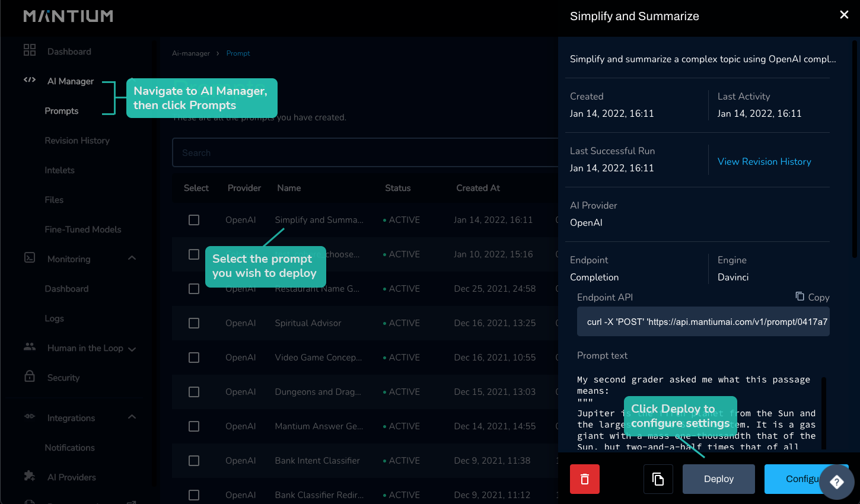860x504 pixels.
Task: Tick the Mantium Answer Ge... checkbox
Action: [194, 426]
